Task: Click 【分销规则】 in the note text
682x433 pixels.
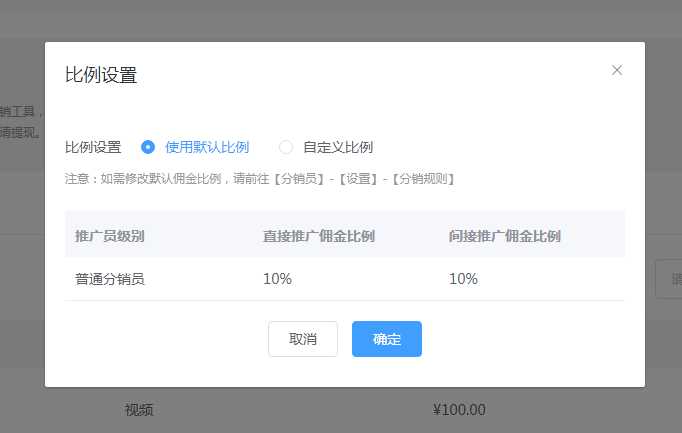Action: click(x=423, y=179)
